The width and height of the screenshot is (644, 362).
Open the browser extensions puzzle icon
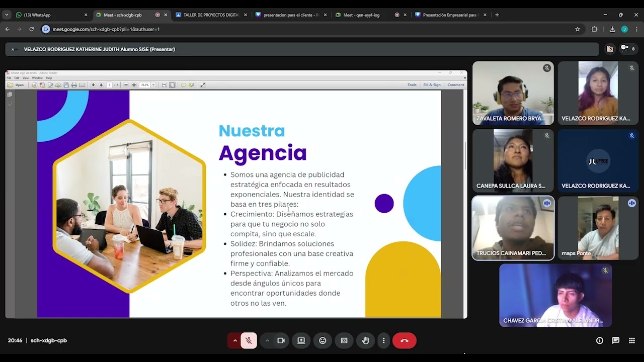595,29
